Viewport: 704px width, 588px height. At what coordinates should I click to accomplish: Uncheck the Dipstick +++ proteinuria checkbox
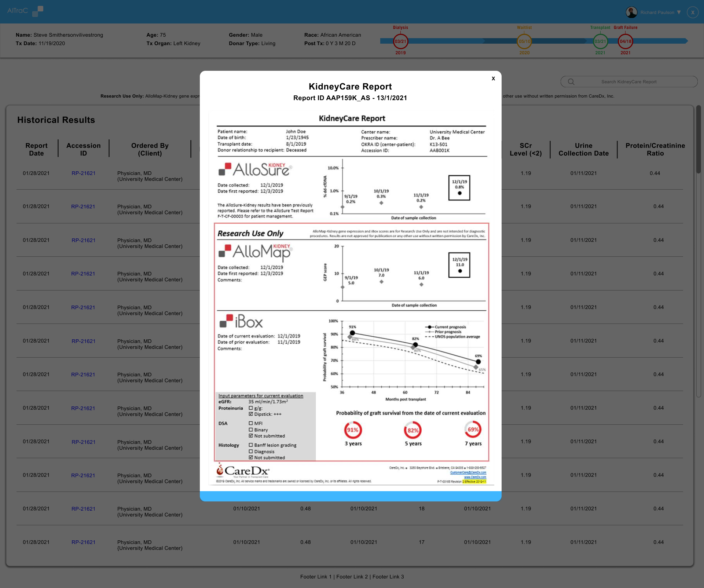pos(252,414)
